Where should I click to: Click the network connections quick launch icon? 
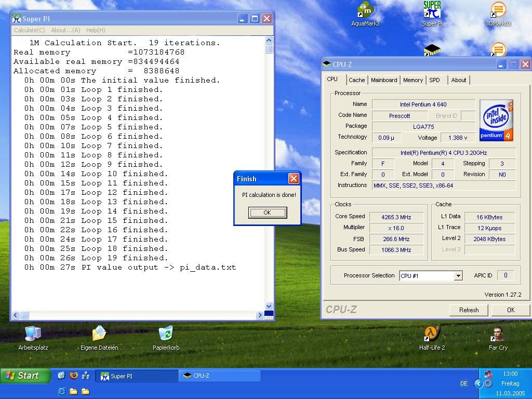[86, 375]
